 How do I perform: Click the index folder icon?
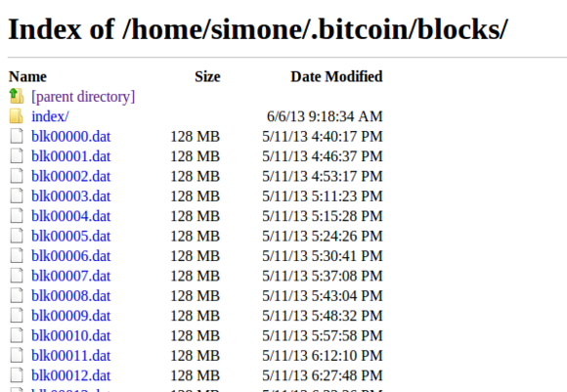pyautogui.click(x=17, y=116)
